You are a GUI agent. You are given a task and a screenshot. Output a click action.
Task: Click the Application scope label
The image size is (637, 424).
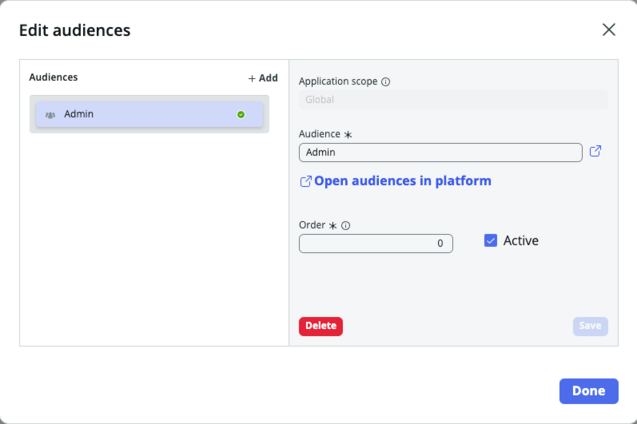coord(338,82)
